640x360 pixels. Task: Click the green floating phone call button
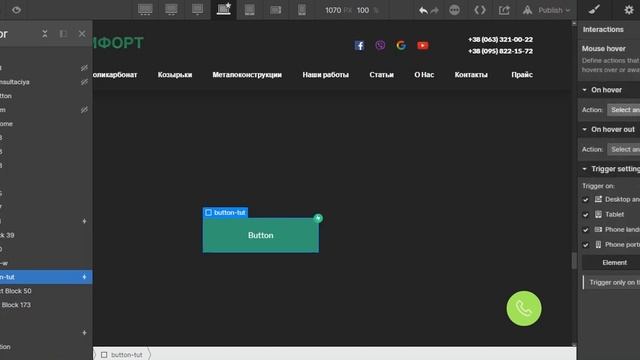coord(524,308)
